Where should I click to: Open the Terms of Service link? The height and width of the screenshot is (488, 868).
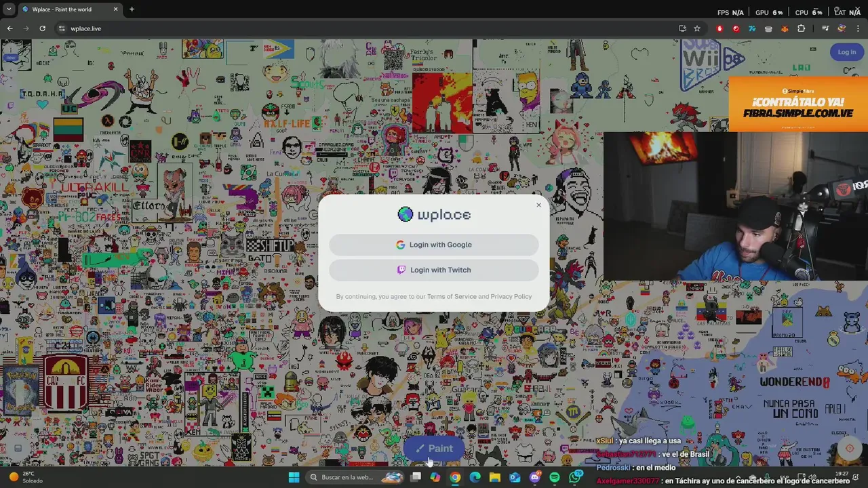tap(452, 296)
